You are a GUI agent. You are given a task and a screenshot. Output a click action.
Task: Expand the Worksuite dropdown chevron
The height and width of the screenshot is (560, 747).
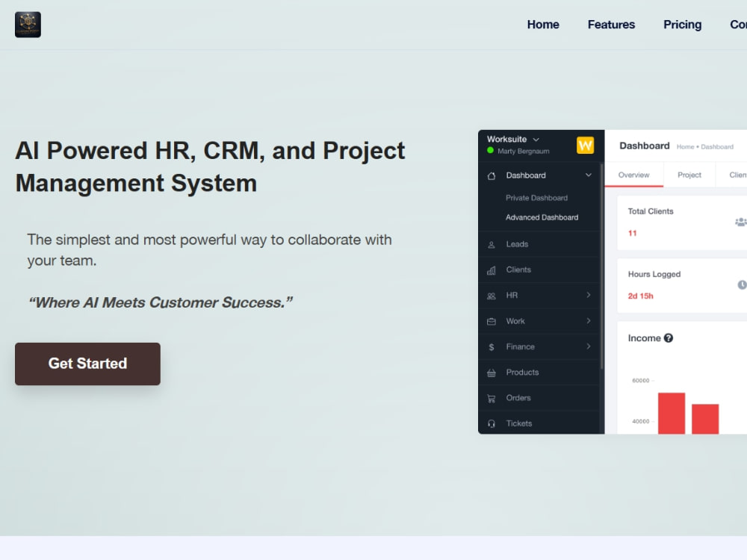pos(536,140)
